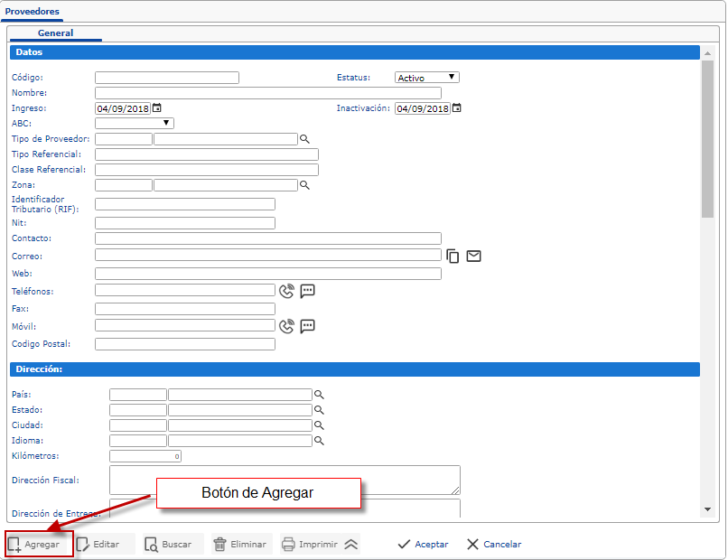
Task: Click the País search magnifier icon
Action: click(x=319, y=395)
